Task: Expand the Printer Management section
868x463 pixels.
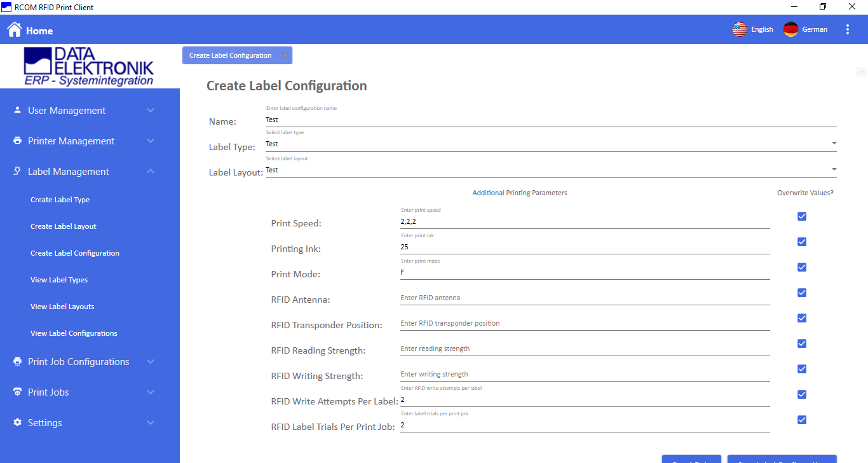Action: [x=151, y=141]
